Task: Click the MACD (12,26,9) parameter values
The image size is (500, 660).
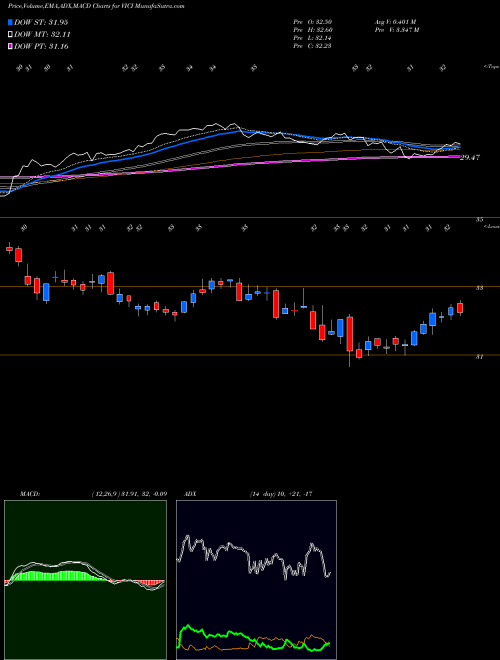Action: pos(129,494)
